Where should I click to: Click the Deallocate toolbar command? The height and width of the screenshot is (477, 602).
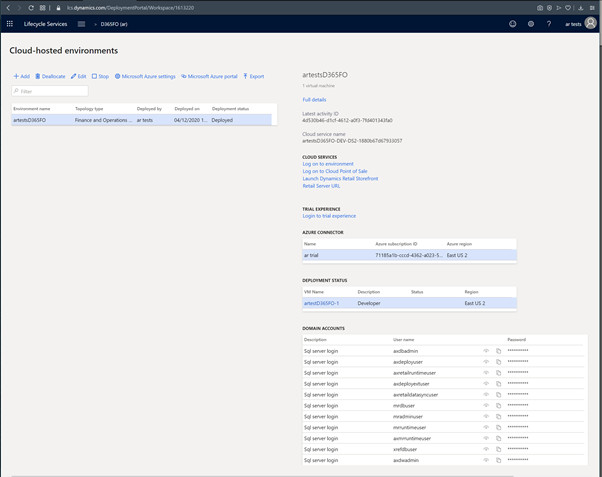(50, 76)
